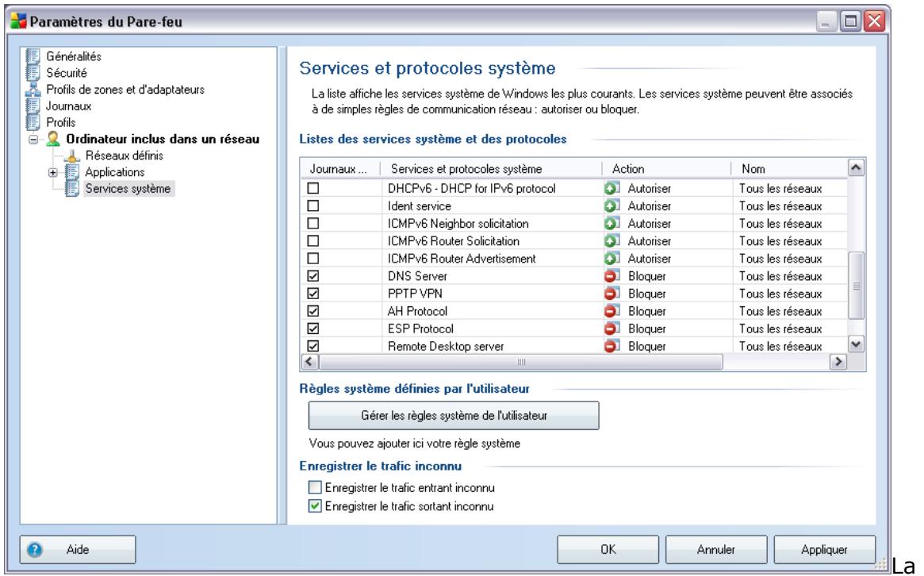
Task: Click the red Bloquer icon for PPTP VPN
Action: (x=612, y=294)
